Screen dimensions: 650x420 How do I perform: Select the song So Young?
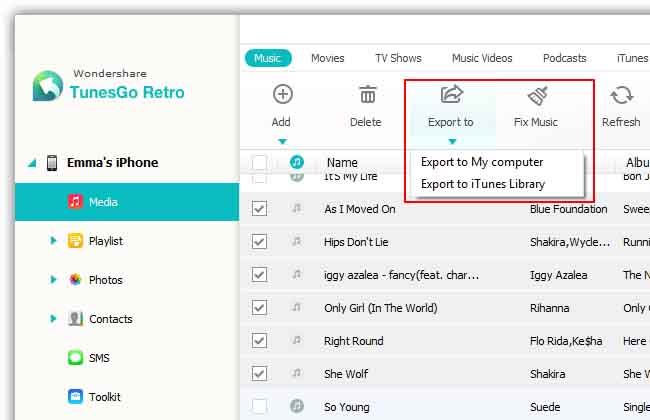pyautogui.click(x=347, y=407)
